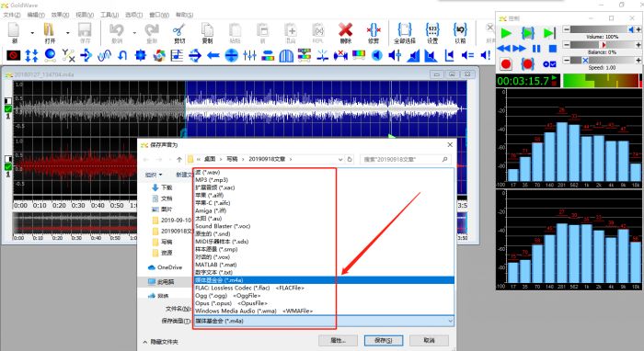Click the 剪切 (Cut) scissors icon
This screenshot has height=351, width=644.
coord(179,33)
